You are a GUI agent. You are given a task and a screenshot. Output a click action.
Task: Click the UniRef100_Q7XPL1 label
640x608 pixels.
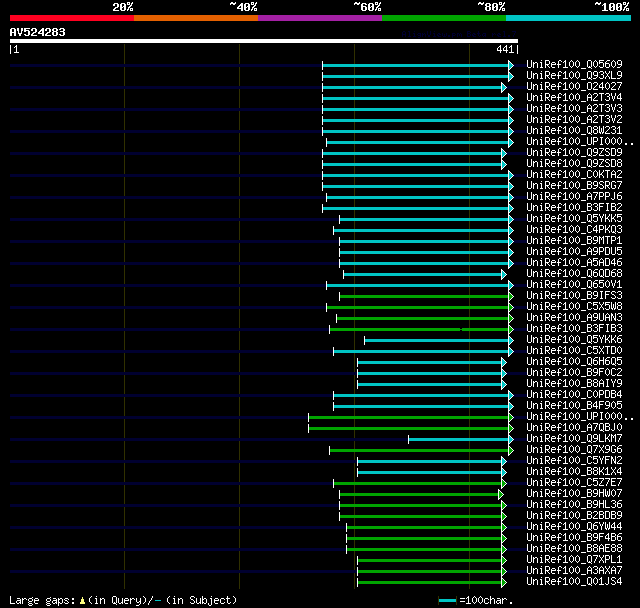pyautogui.click(x=574, y=560)
